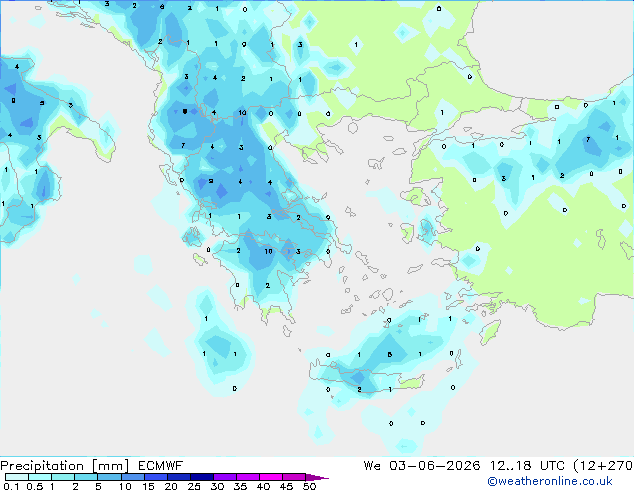Click the '50' legend scale label
The image size is (634, 490).
(x=310, y=486)
